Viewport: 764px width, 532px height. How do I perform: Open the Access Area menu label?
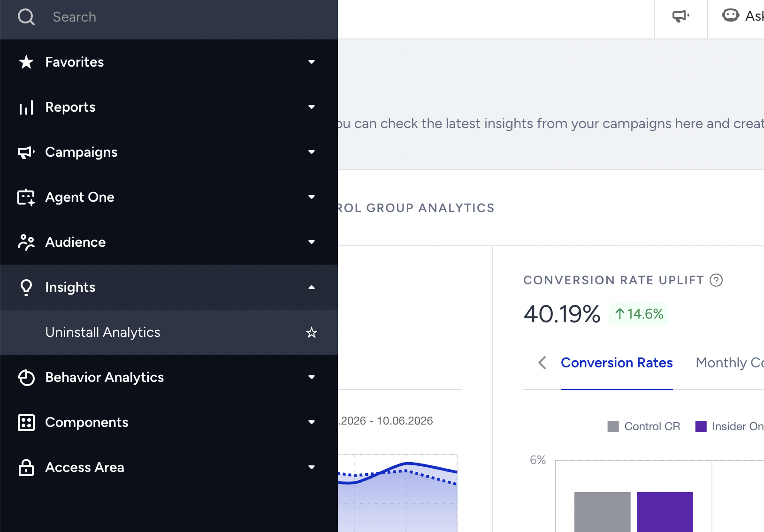coord(85,467)
